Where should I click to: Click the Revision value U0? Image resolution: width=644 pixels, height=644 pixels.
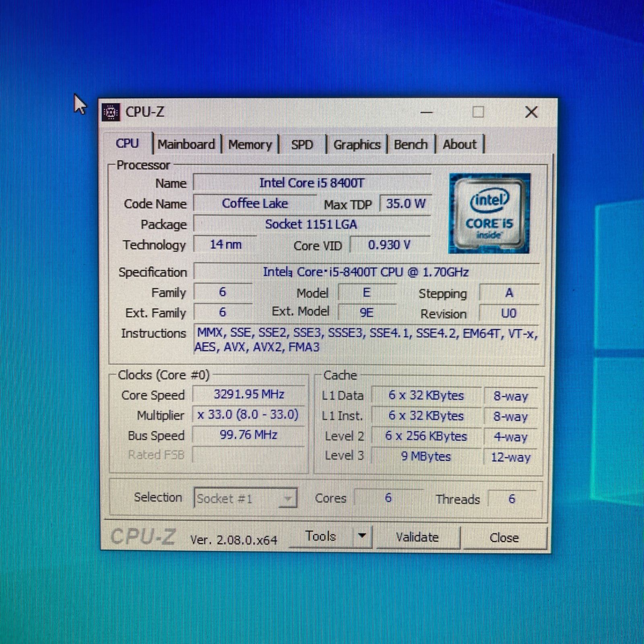click(509, 313)
